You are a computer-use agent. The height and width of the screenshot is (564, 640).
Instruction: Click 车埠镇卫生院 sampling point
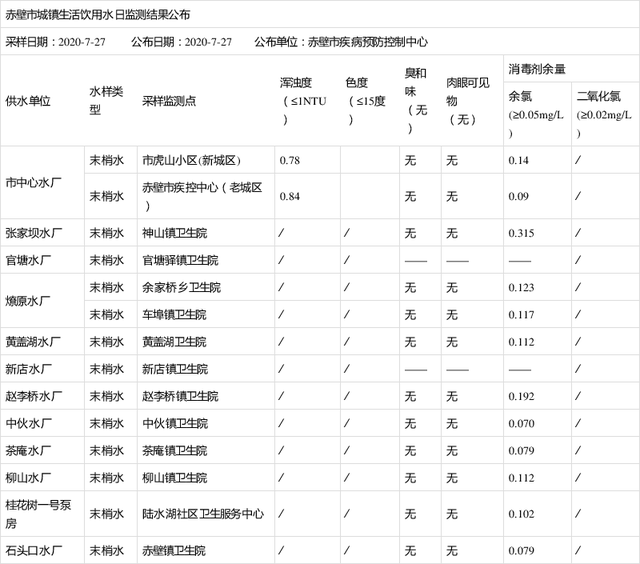[x=174, y=314]
